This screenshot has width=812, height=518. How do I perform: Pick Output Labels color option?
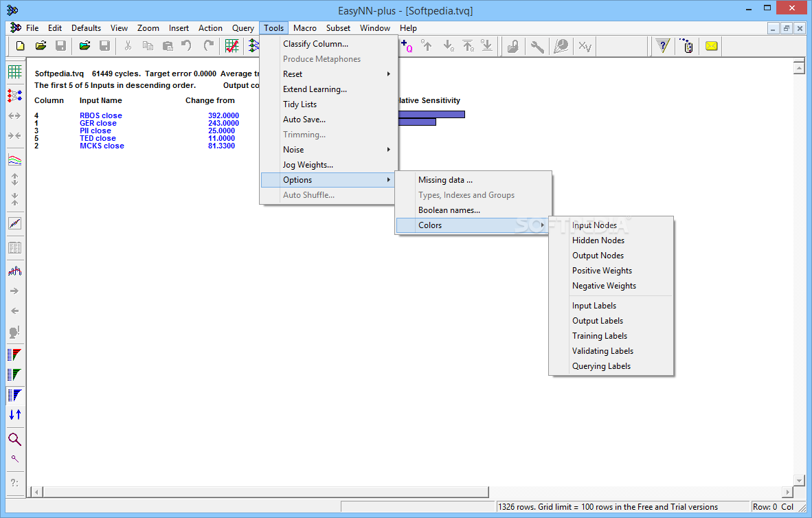611,321
